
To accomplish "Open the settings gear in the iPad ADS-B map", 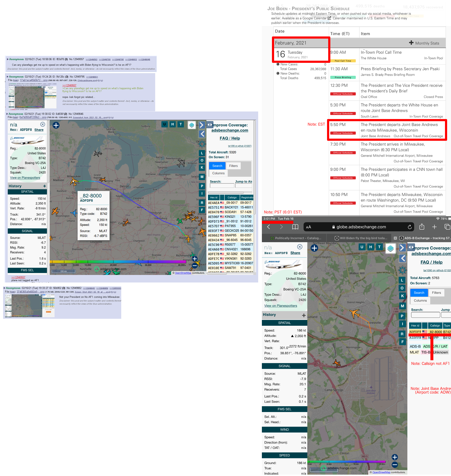I will (x=403, y=270).
